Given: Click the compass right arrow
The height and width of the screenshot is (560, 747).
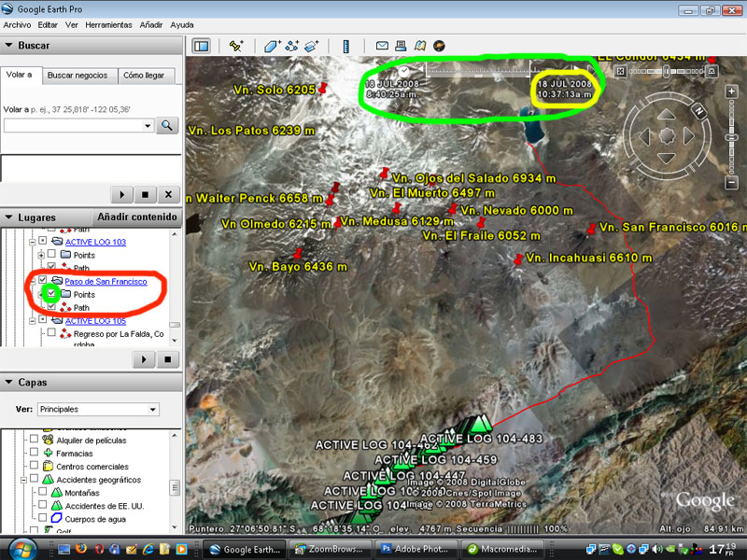Looking at the screenshot, I should pos(689,136).
